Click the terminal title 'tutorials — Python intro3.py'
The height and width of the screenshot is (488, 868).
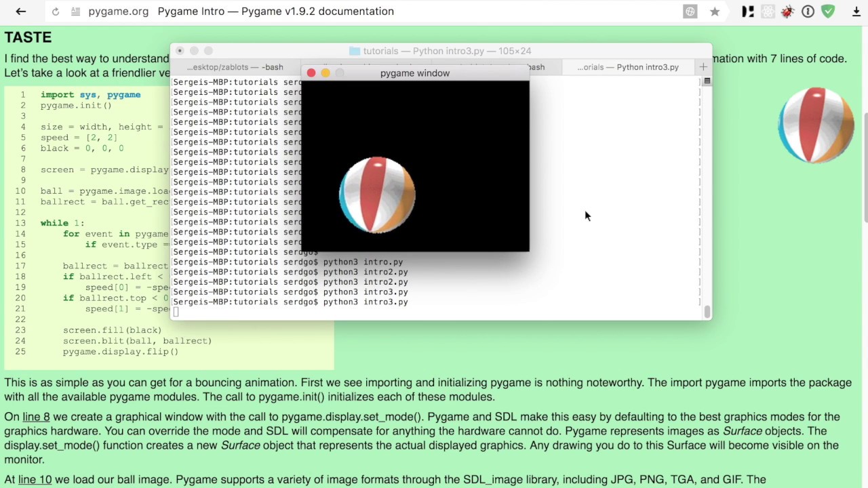(x=448, y=51)
